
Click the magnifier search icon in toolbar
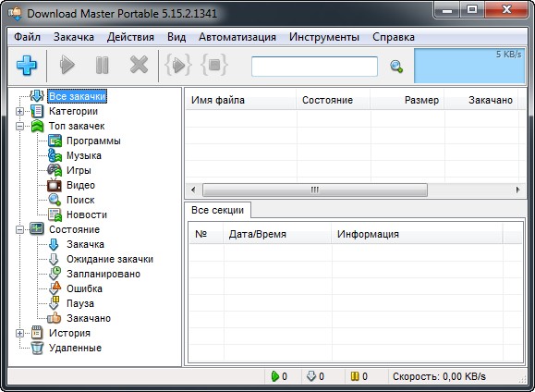point(396,67)
